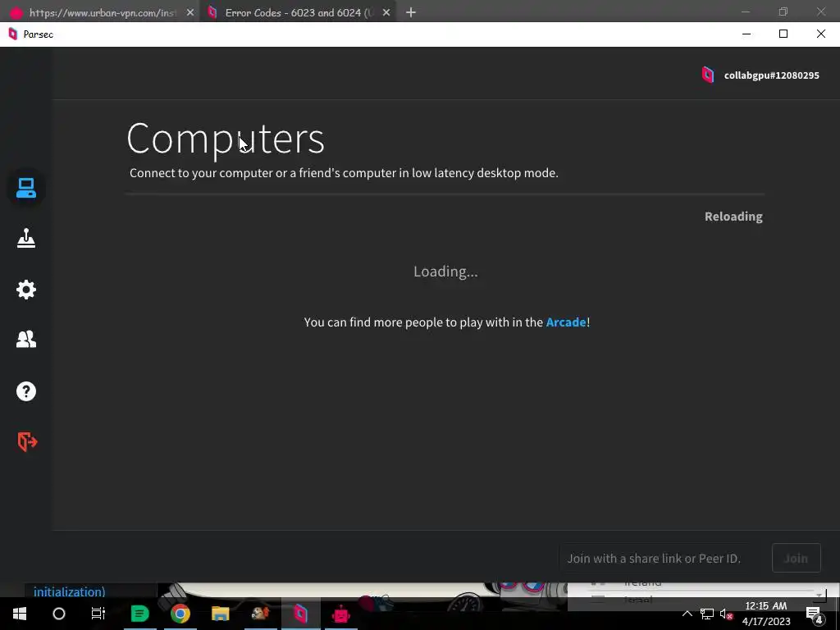Click the red log out icon
This screenshot has width=840, height=630.
27,442
